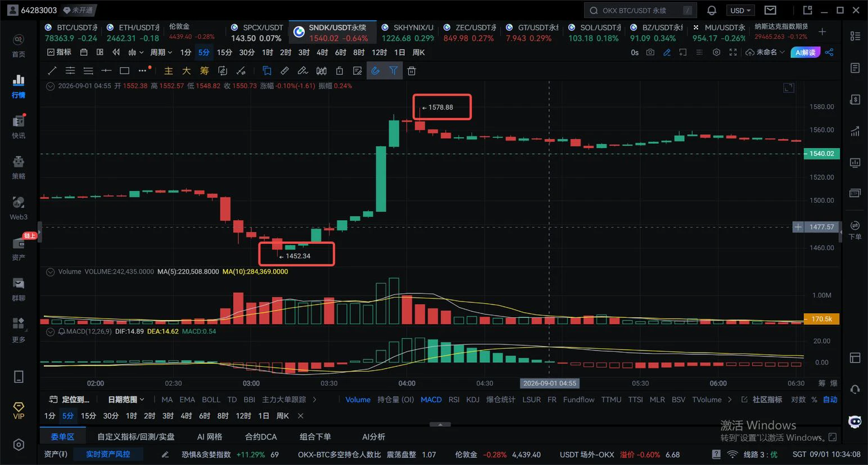
Task: Switch to the ETH/USDT symbol tab
Action: coord(133,33)
